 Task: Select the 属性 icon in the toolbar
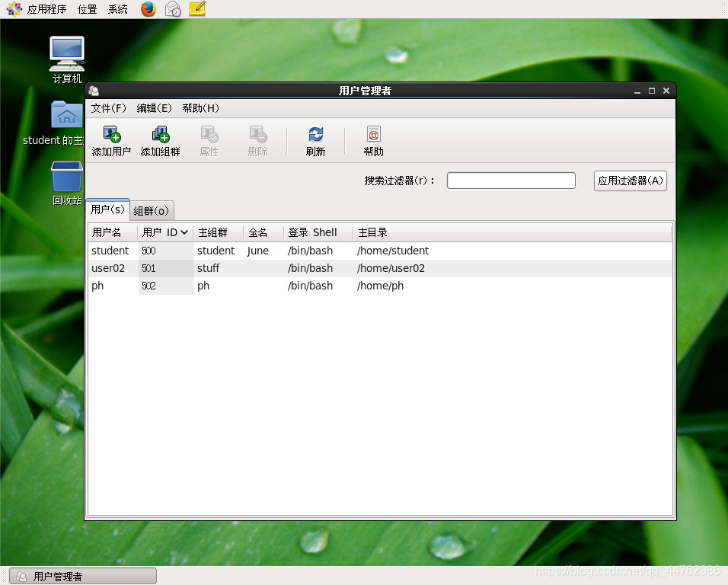coord(209,140)
